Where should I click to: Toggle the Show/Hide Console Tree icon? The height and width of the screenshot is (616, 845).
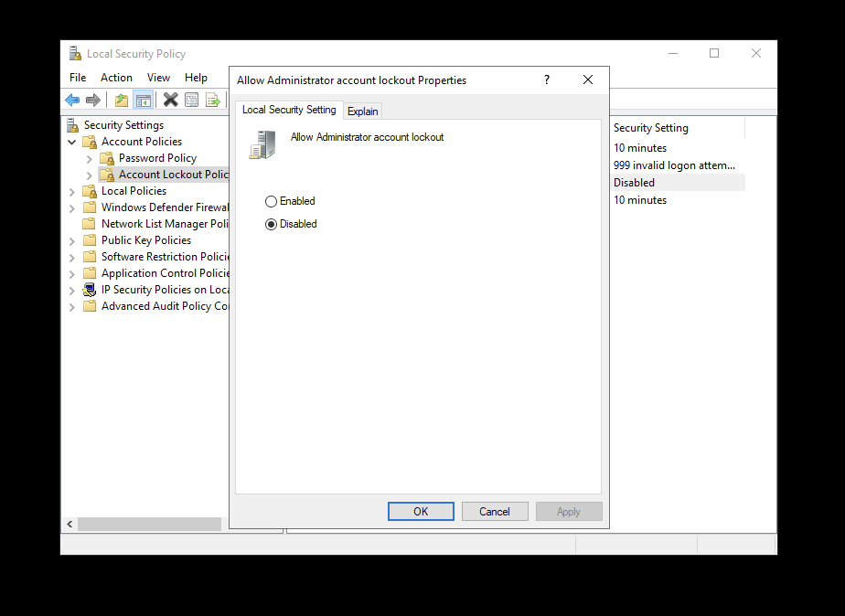click(143, 101)
